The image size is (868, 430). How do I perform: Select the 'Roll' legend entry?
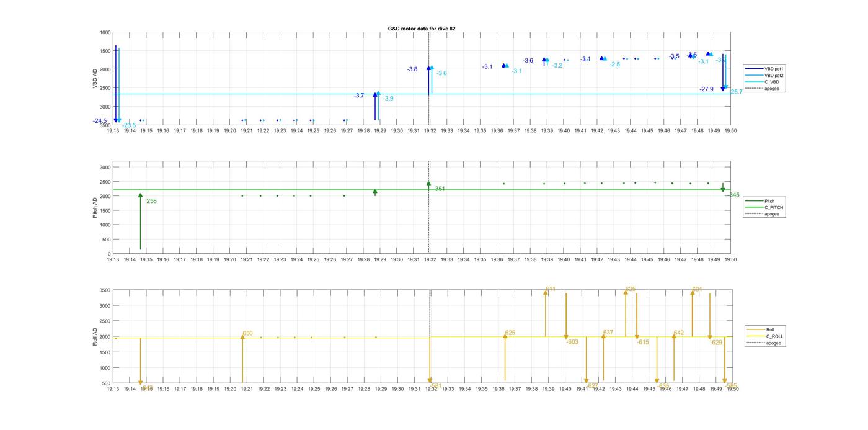pos(761,329)
